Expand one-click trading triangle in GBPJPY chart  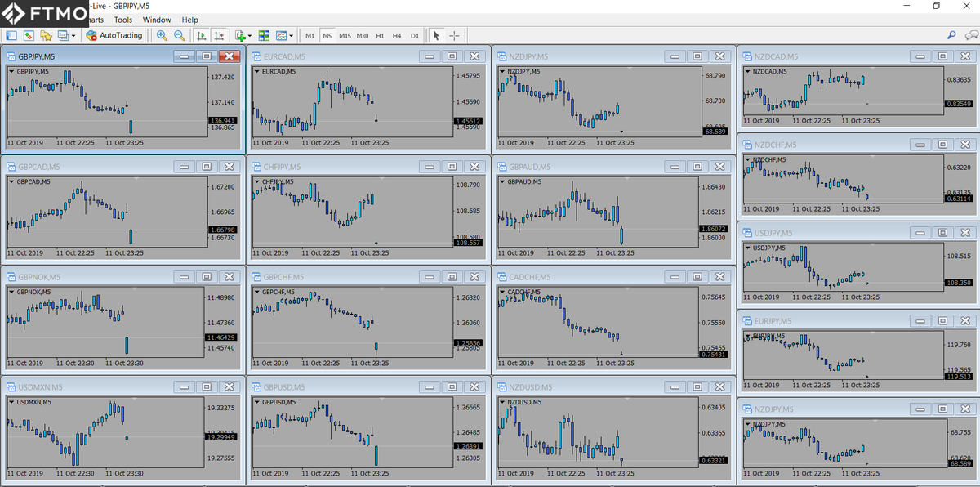tap(11, 71)
